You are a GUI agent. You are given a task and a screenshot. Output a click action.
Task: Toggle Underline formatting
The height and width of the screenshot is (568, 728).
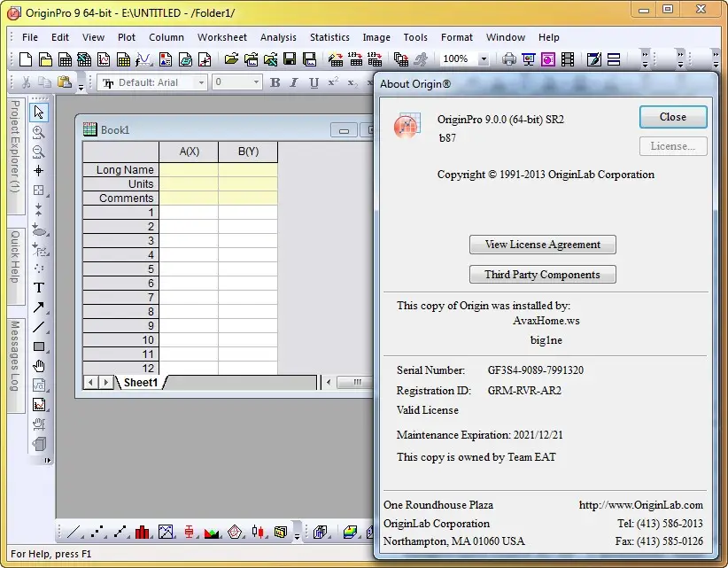click(314, 82)
